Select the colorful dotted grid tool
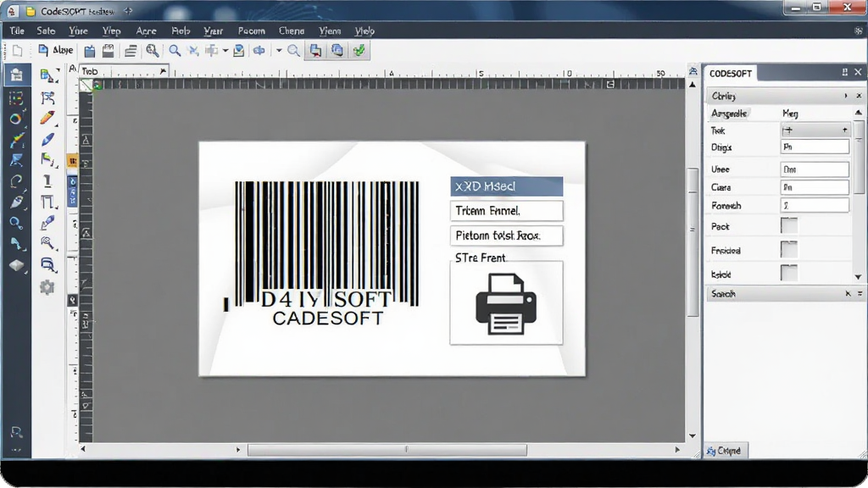The width and height of the screenshot is (868, 488). (x=16, y=98)
